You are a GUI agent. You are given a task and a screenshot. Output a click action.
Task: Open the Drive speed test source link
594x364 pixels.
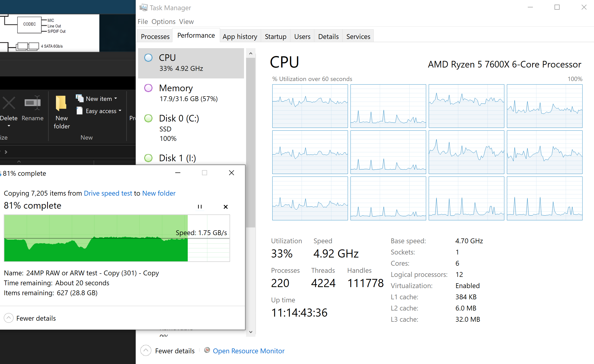point(108,193)
